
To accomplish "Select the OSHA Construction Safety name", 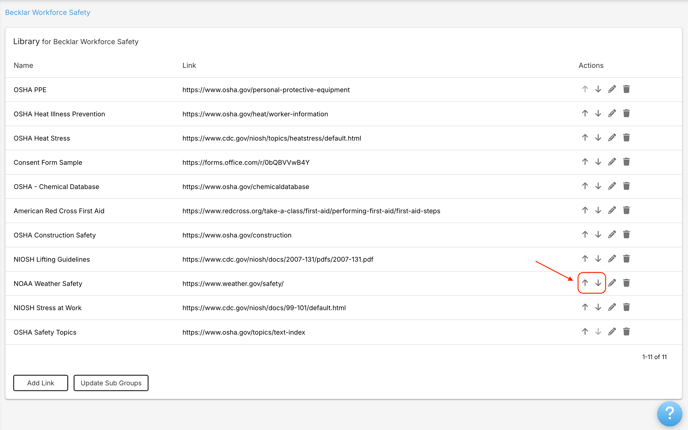I will (x=54, y=235).
